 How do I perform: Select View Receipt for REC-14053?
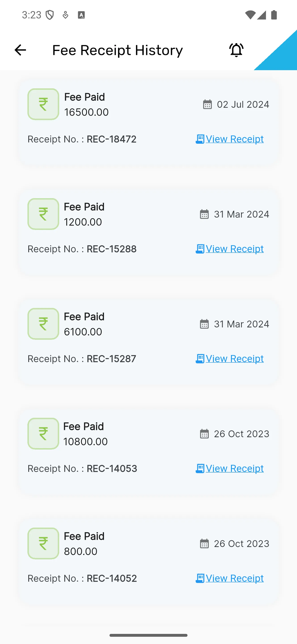point(230,468)
